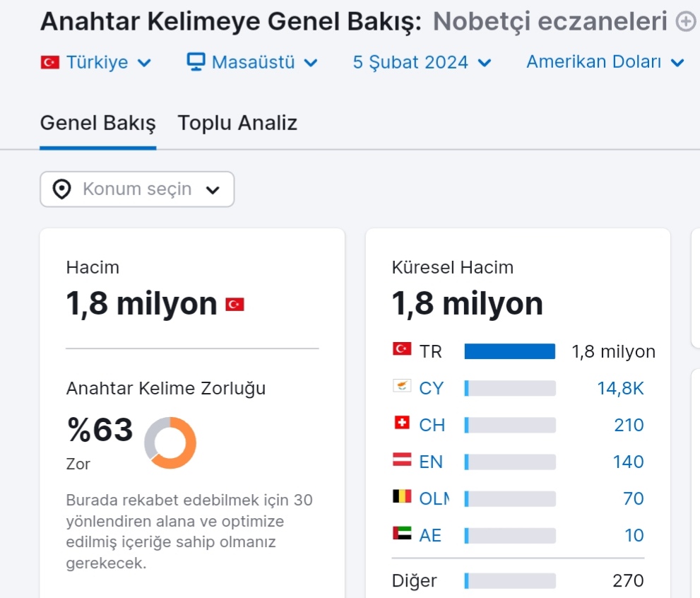Viewport: 700px width, 598px height.
Task: Click the Swiss flag icon next to CH
Action: (x=402, y=422)
